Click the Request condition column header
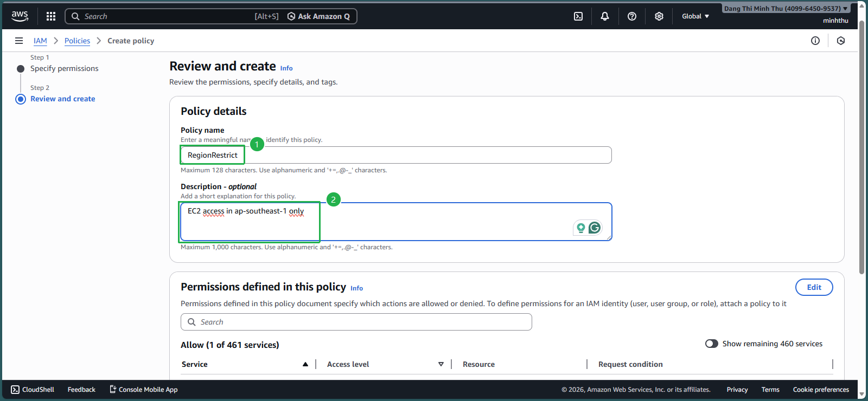 click(x=630, y=364)
